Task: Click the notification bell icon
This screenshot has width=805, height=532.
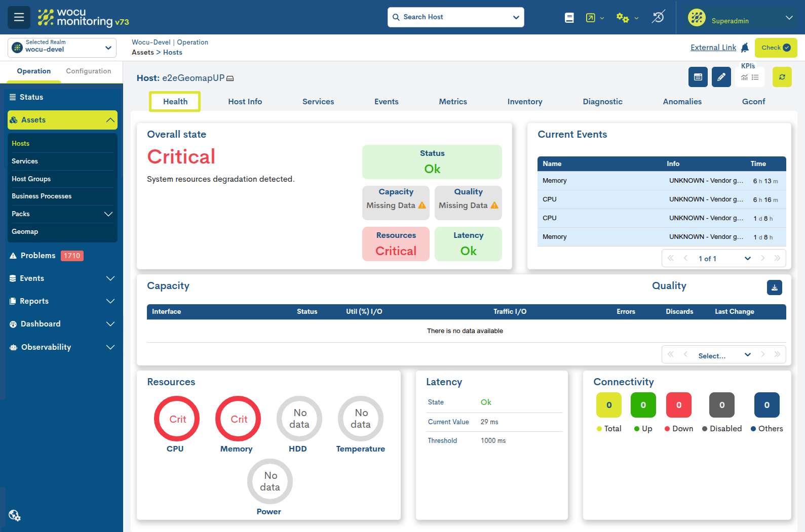Action: (x=745, y=48)
